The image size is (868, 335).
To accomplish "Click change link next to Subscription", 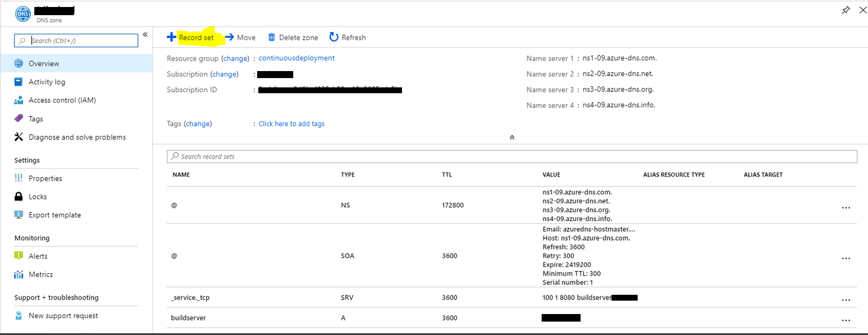I will point(224,74).
